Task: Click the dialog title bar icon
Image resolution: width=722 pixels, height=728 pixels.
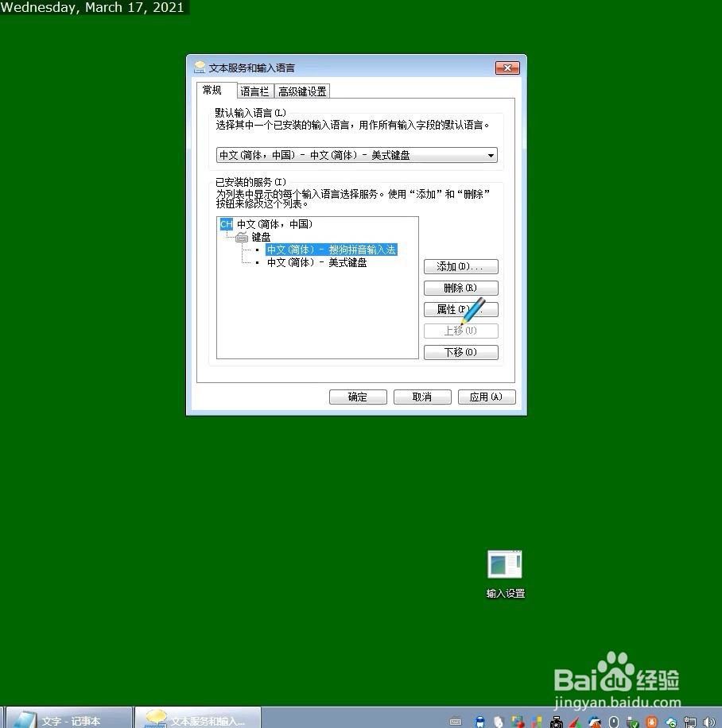Action: (x=200, y=68)
